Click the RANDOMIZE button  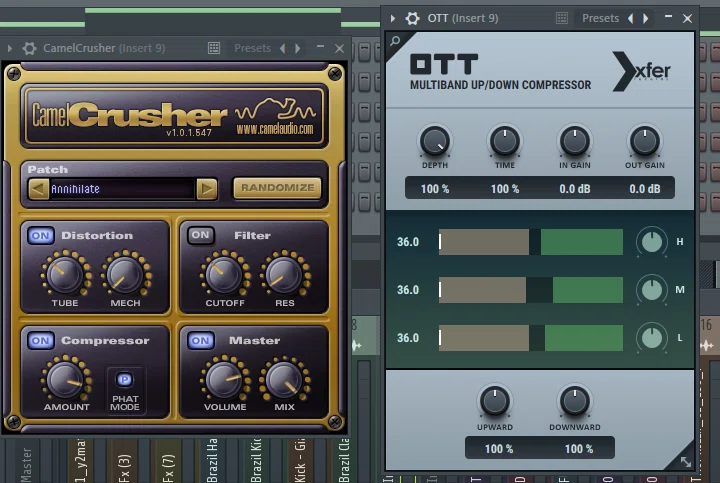(x=277, y=188)
